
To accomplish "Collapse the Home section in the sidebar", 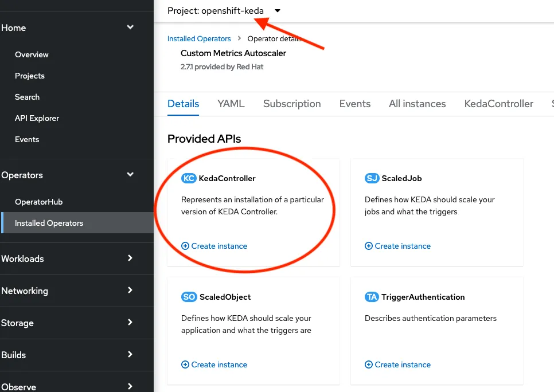I will point(130,27).
